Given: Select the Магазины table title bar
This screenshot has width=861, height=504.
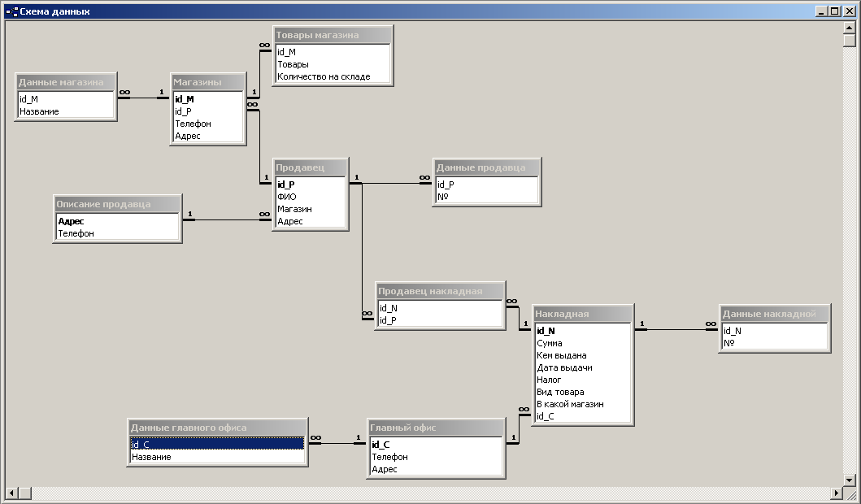Looking at the screenshot, I should 208,82.
